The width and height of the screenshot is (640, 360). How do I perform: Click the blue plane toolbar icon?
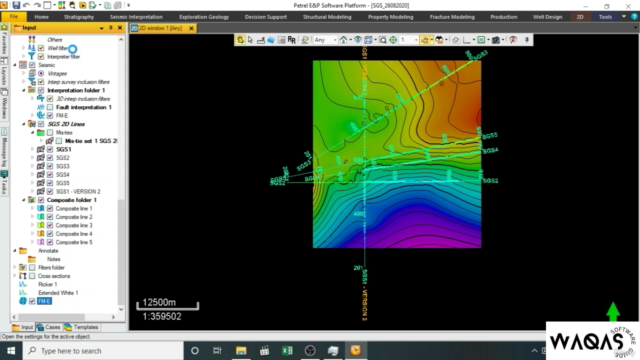[x=271, y=40]
